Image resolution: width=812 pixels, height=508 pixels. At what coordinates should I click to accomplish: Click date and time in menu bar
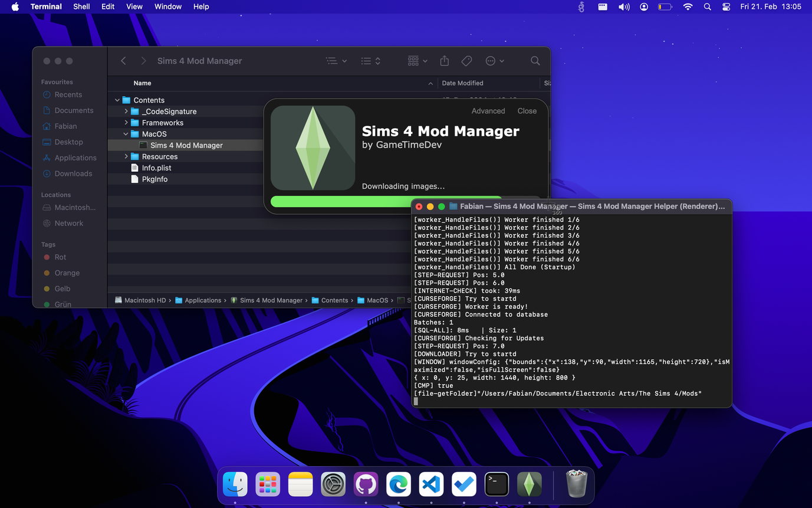pyautogui.click(x=771, y=6)
